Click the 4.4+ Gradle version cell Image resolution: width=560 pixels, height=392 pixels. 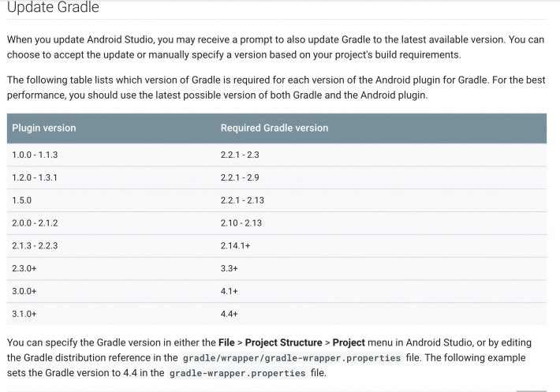tap(229, 314)
